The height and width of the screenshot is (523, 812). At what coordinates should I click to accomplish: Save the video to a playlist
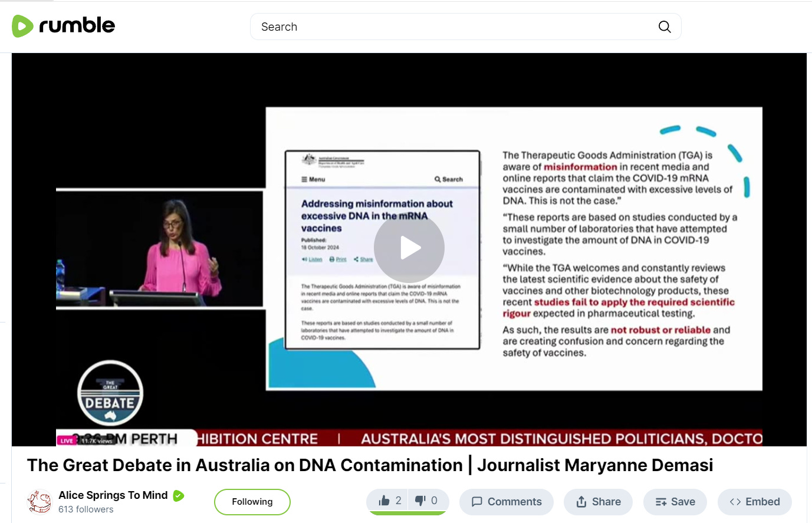[675, 502]
